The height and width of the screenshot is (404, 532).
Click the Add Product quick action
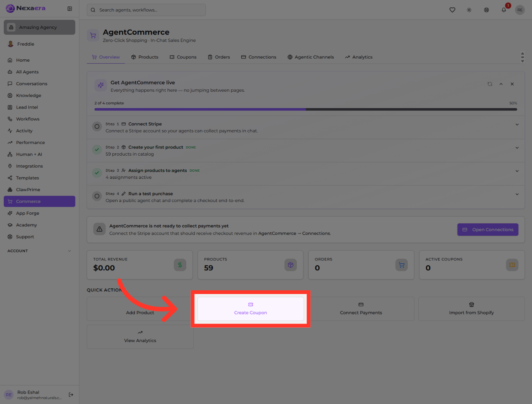pyautogui.click(x=140, y=309)
